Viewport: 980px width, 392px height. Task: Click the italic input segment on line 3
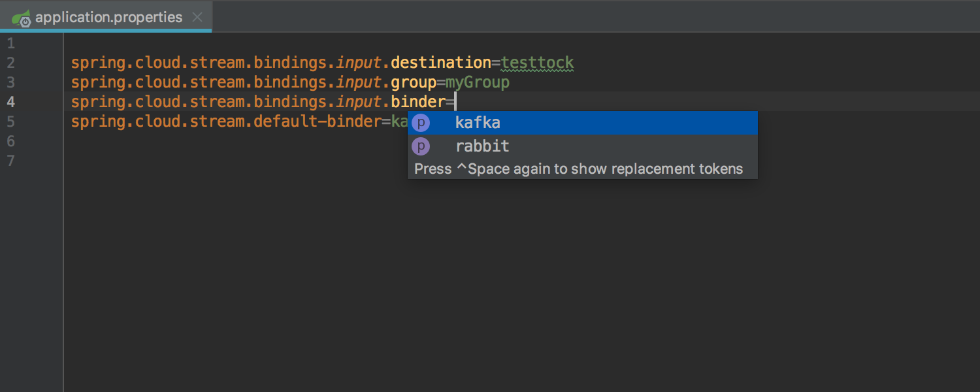359,83
